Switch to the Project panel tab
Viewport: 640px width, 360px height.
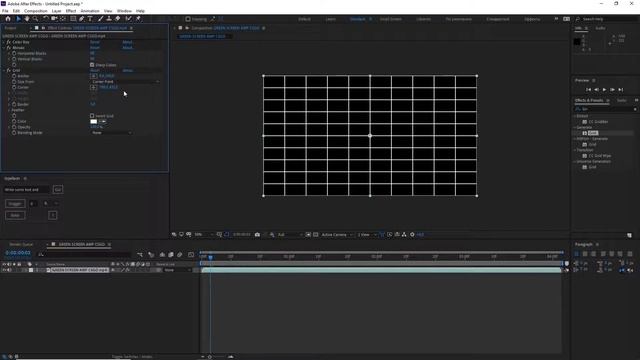pos(10,28)
